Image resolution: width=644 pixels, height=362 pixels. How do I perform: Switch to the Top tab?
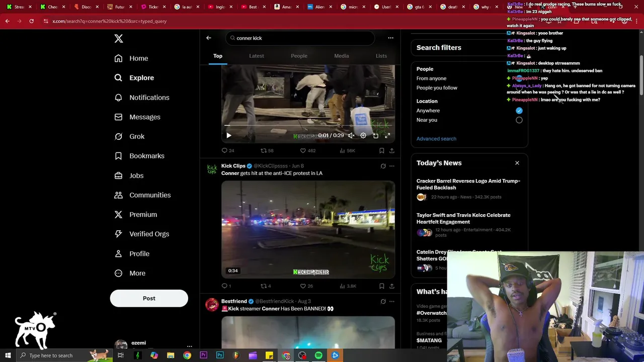click(x=218, y=56)
